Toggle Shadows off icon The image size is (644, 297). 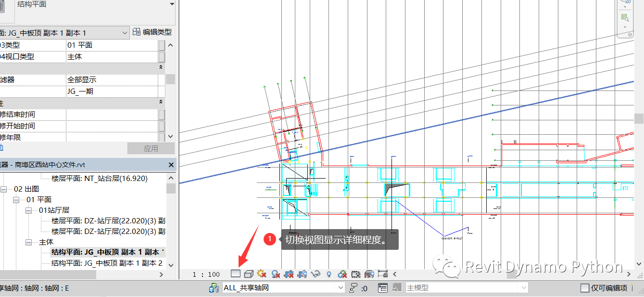(x=276, y=274)
